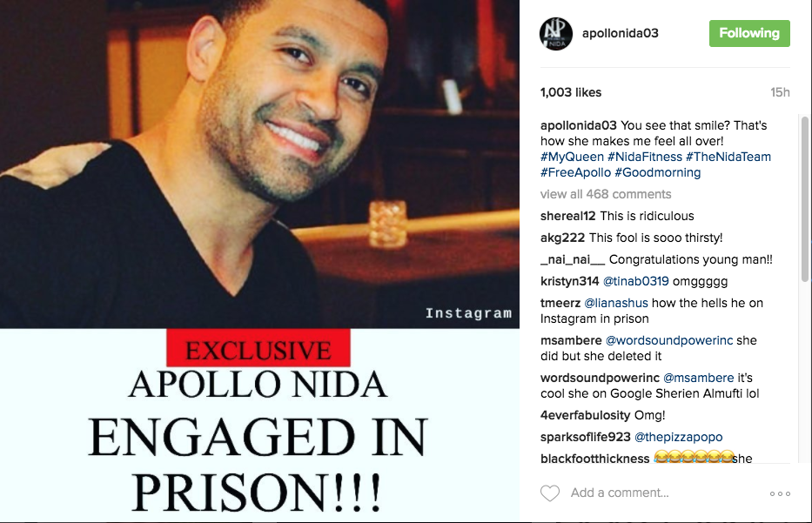The height and width of the screenshot is (523, 812).
Task: Click the comments scrollbar thumb
Action: tap(805, 198)
